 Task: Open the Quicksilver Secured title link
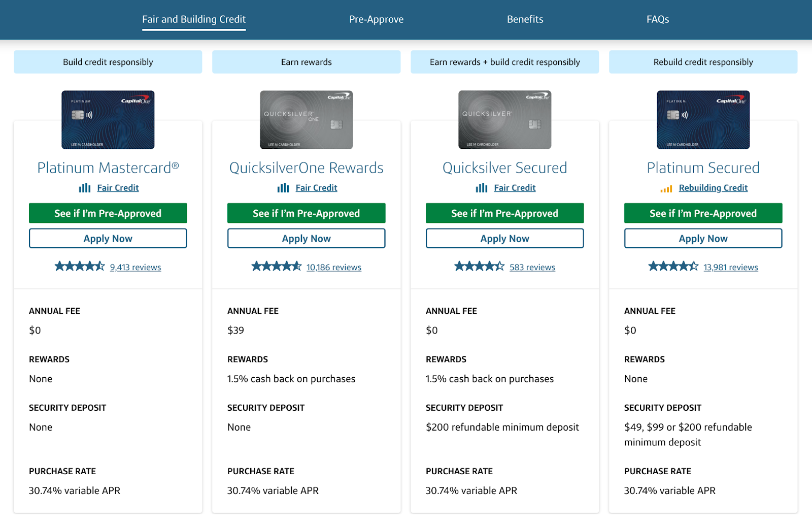(x=505, y=168)
